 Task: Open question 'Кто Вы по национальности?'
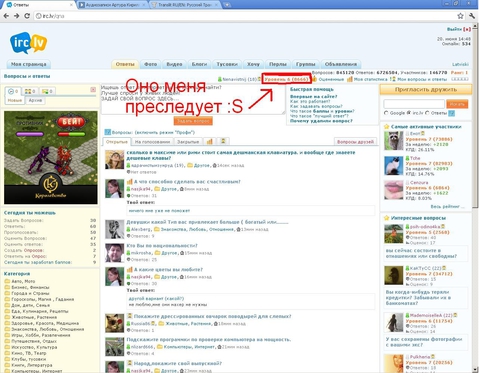tap(162, 246)
